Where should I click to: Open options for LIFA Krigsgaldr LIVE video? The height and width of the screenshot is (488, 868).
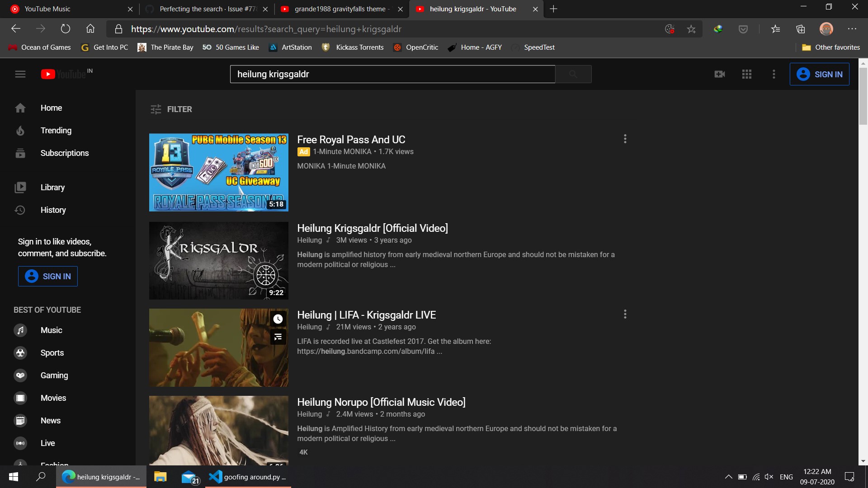(625, 314)
